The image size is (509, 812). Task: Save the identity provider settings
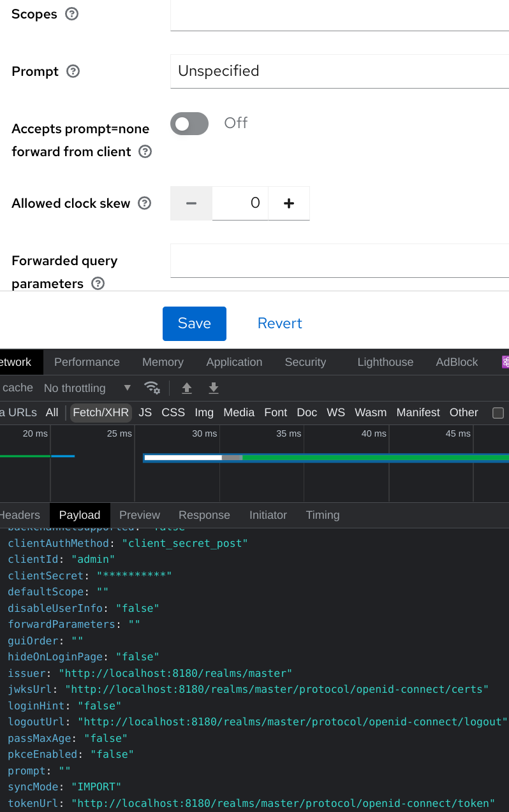pos(194,323)
